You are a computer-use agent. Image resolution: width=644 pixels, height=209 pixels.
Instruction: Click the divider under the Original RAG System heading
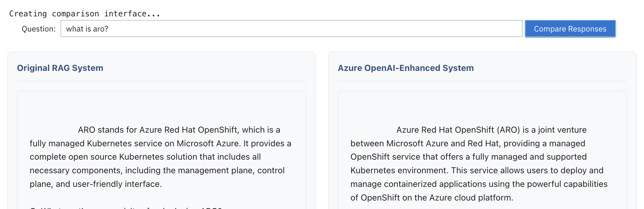(161, 81)
